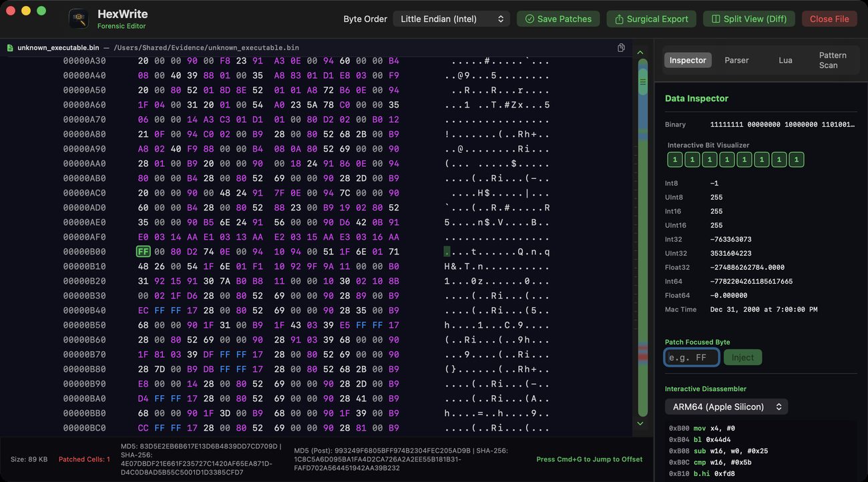This screenshot has width=868, height=482.
Task: Click the Inject button
Action: click(742, 357)
